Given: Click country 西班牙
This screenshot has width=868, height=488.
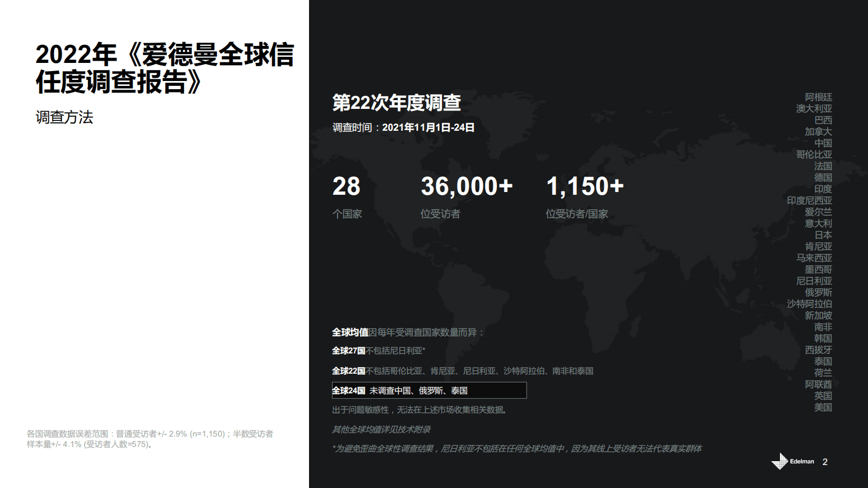Looking at the screenshot, I should coord(818,350).
